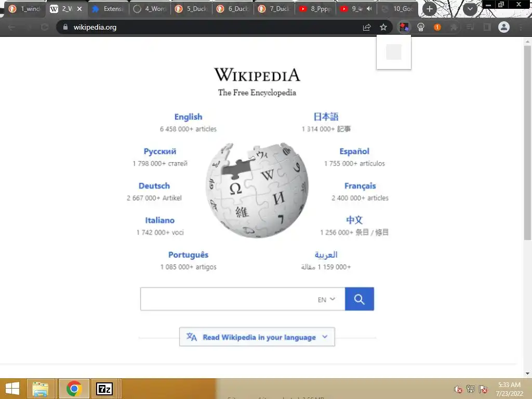Click the vertical page scrollbar

click(527, 142)
